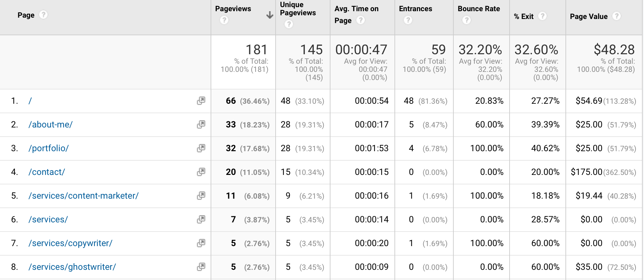
Task: Select the /about-me/ page link
Action: point(50,124)
